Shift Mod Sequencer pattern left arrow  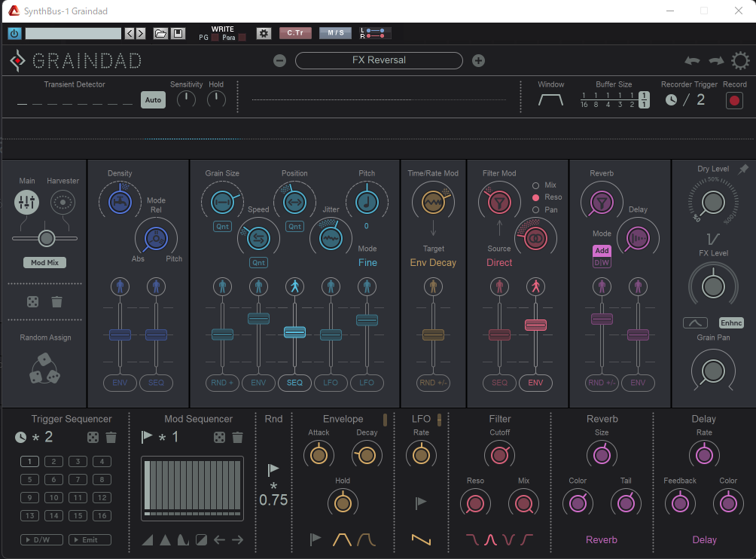tap(219, 539)
